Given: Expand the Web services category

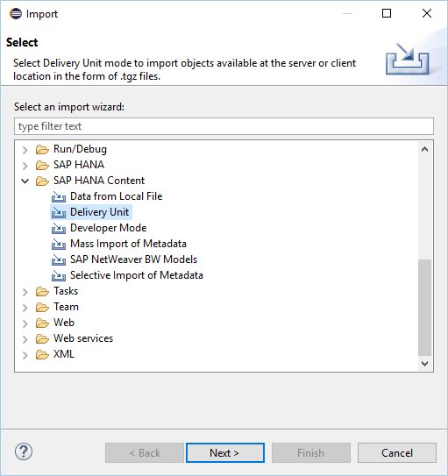Looking at the screenshot, I should [x=25, y=339].
